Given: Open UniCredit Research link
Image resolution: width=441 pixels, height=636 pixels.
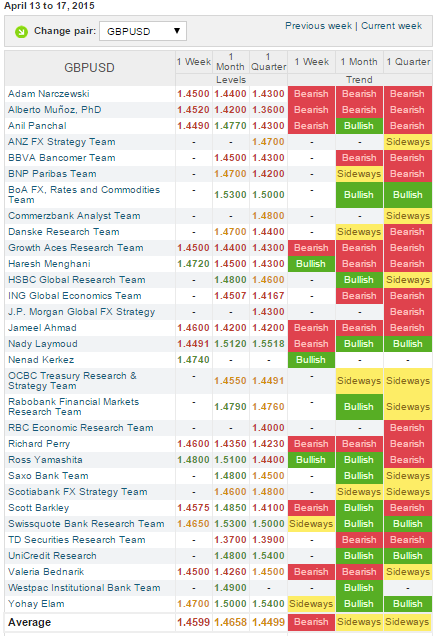Looking at the screenshot, I should 52,556.
